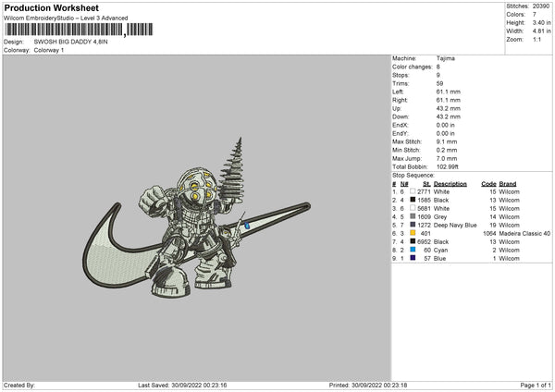Screen dimensions: 555x392
Task: Click the Cyan description in stop 8
Action: pos(440,251)
